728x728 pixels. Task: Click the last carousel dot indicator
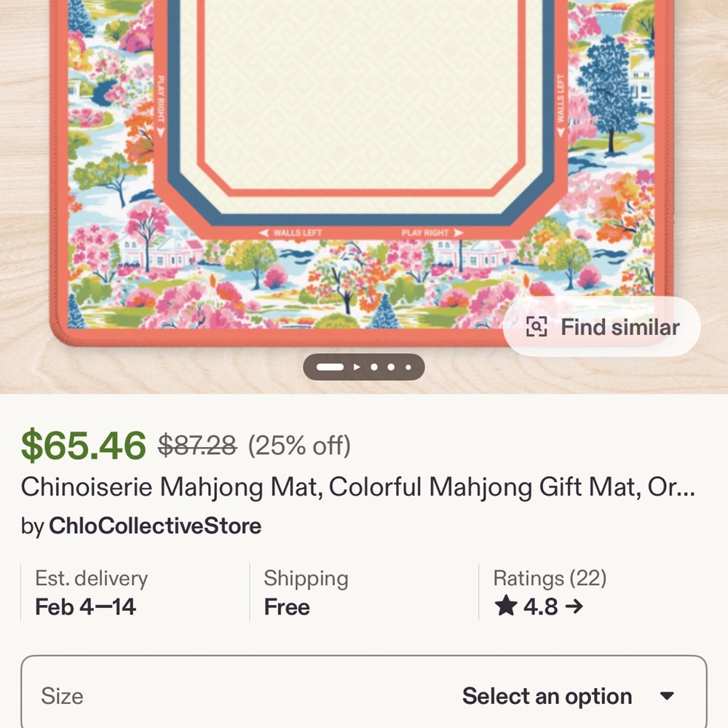click(x=408, y=367)
